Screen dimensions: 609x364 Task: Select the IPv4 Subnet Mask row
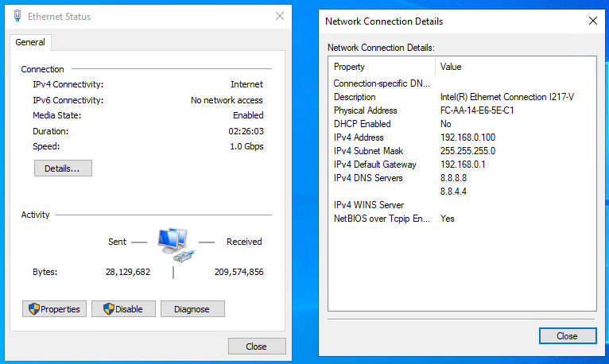462,151
